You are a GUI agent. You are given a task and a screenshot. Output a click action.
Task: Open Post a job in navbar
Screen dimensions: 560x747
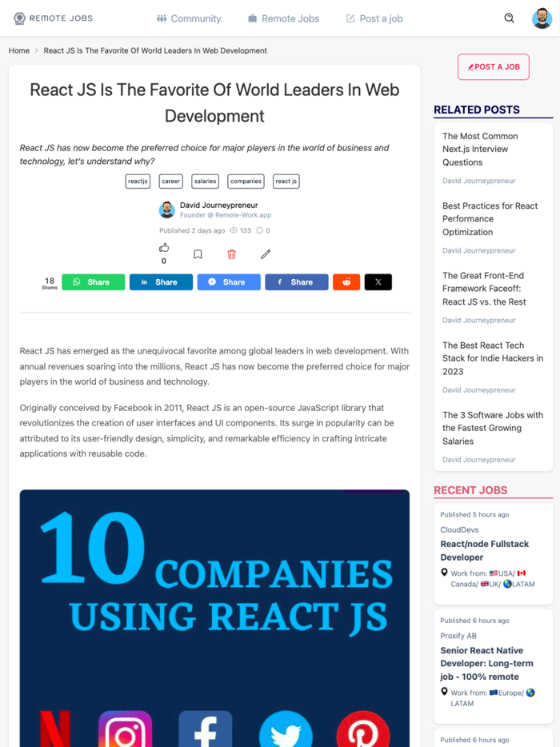pos(374,18)
